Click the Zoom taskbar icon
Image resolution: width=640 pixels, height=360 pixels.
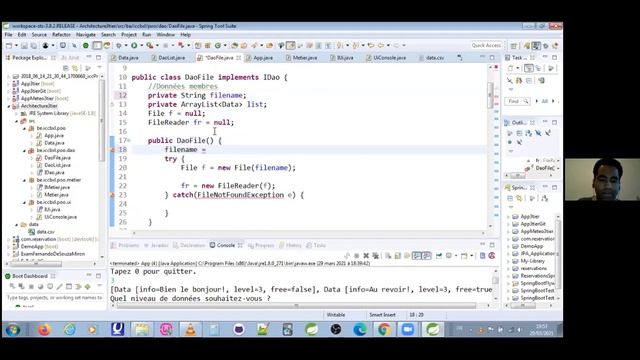pos(408,329)
